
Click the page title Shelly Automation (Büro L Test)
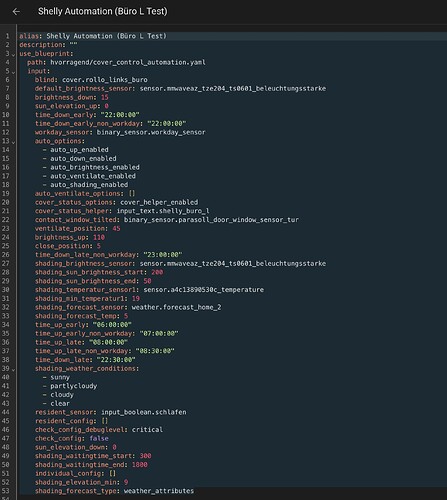(x=103, y=12)
